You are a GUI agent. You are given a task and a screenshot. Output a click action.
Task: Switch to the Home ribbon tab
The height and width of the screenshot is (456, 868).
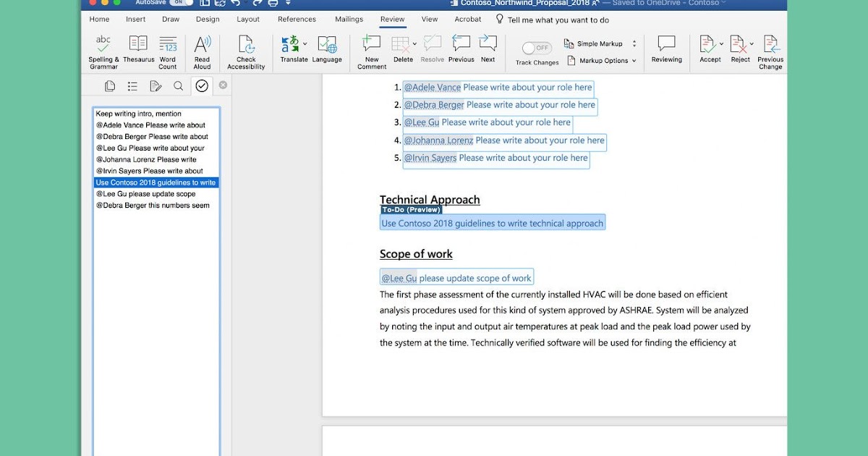point(98,19)
